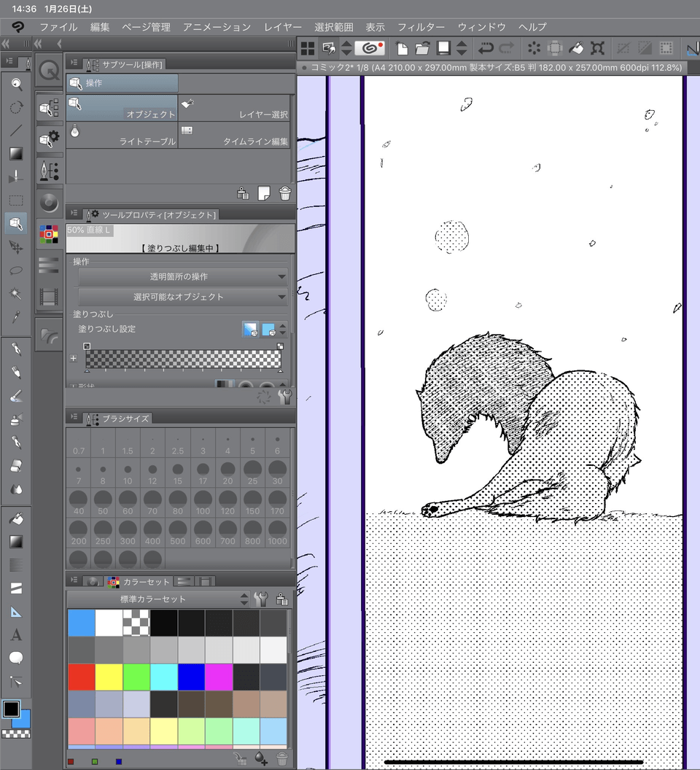700x770 pixels.
Task: Toggle the first fill setting button
Action: (250, 330)
